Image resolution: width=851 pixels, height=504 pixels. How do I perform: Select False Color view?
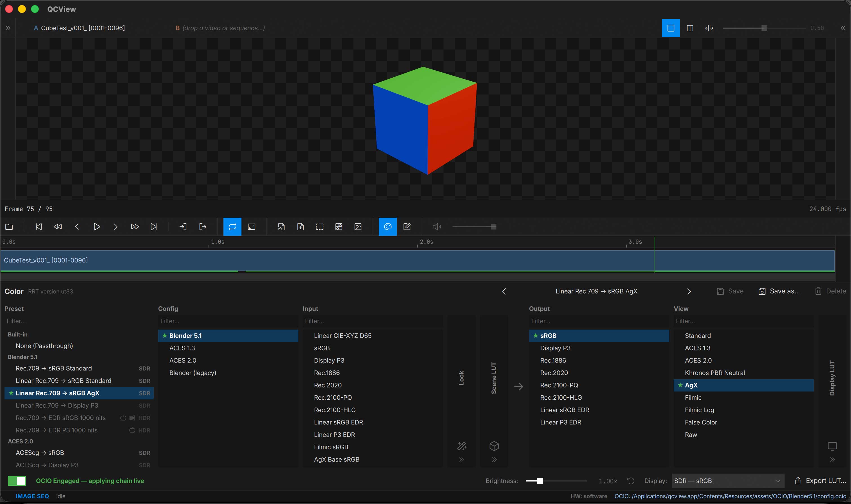[744, 422]
